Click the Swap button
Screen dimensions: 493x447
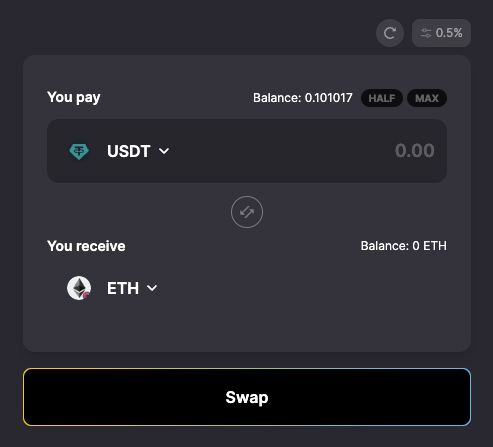[x=247, y=397]
